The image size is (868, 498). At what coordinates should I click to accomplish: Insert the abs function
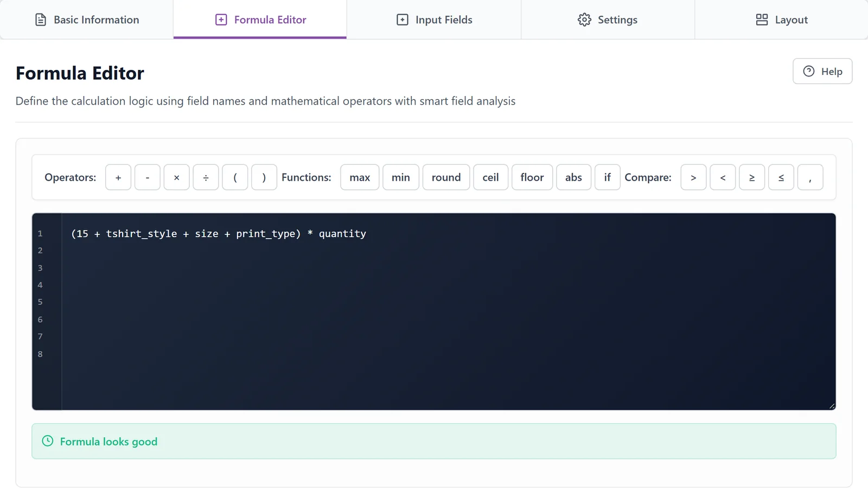tap(573, 177)
